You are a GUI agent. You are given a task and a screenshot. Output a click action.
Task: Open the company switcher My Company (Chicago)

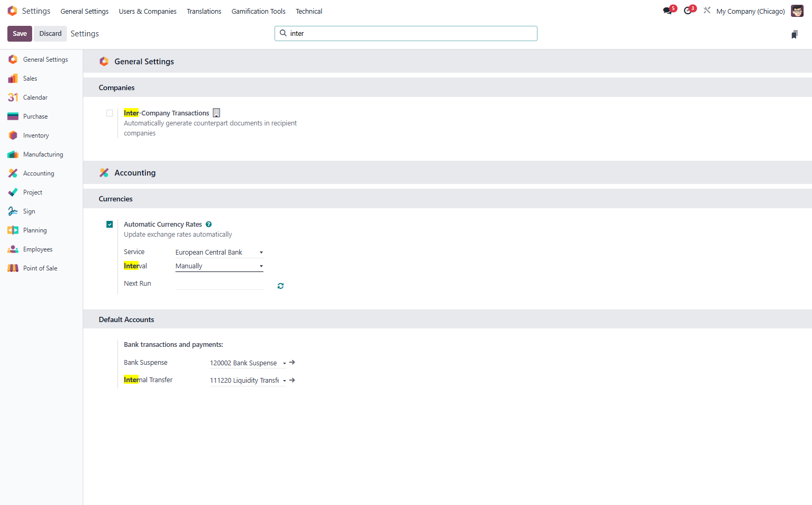[x=750, y=11]
